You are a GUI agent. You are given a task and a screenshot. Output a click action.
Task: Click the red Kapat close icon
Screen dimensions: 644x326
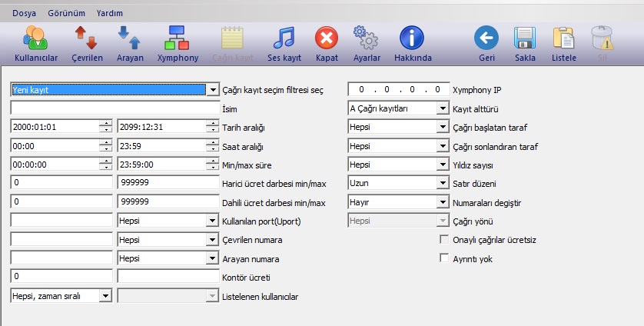coord(327,38)
